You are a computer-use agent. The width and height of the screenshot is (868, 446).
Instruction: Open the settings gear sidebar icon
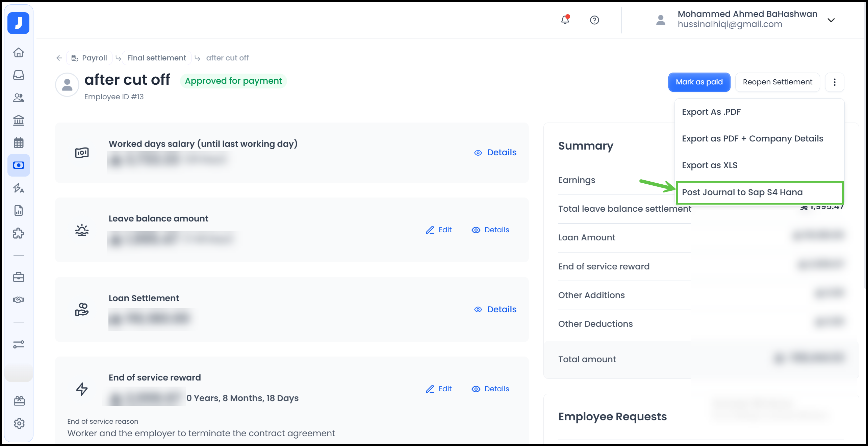click(x=19, y=423)
